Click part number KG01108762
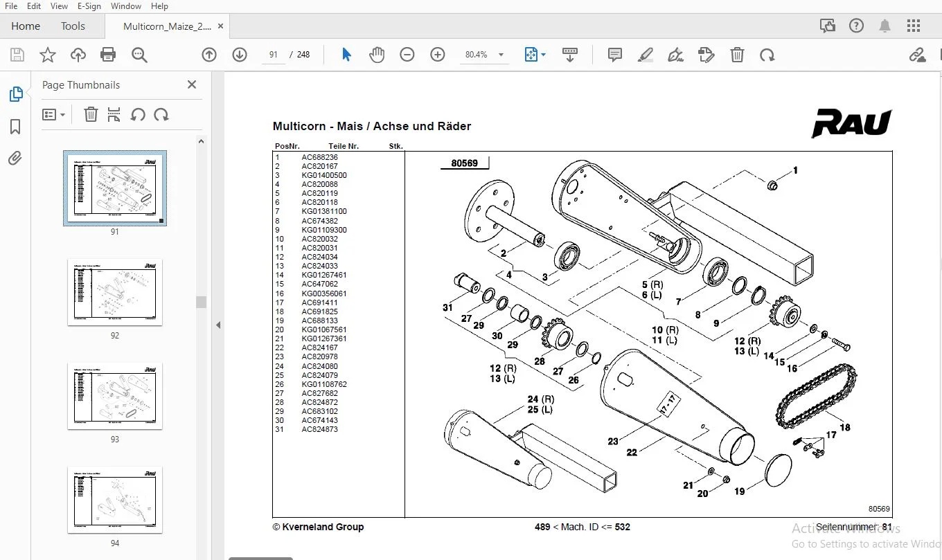This screenshot has height=560, width=942. 324,384
